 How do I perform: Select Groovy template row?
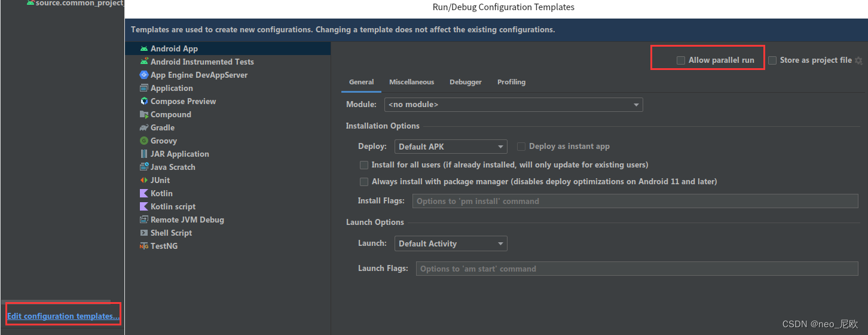pyautogui.click(x=228, y=141)
